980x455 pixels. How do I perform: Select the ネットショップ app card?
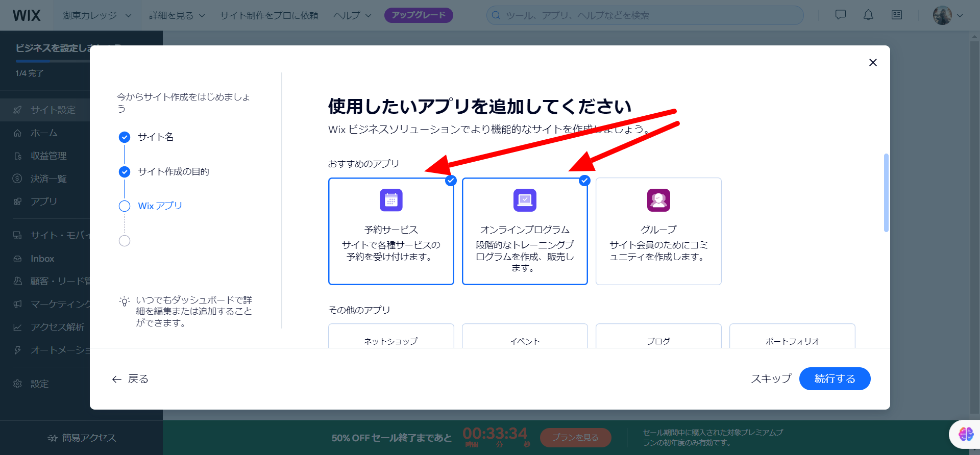pyautogui.click(x=391, y=336)
